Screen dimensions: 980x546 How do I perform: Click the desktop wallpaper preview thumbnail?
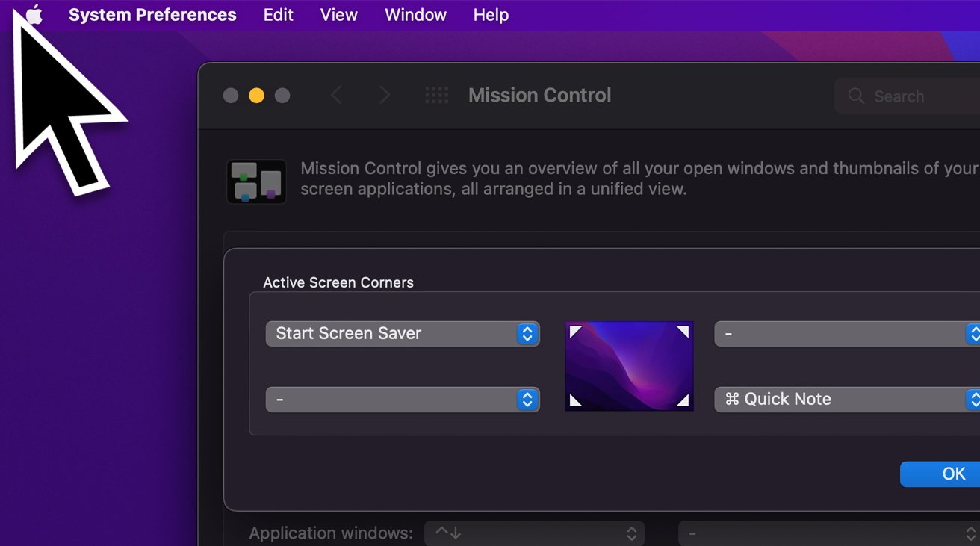629,365
